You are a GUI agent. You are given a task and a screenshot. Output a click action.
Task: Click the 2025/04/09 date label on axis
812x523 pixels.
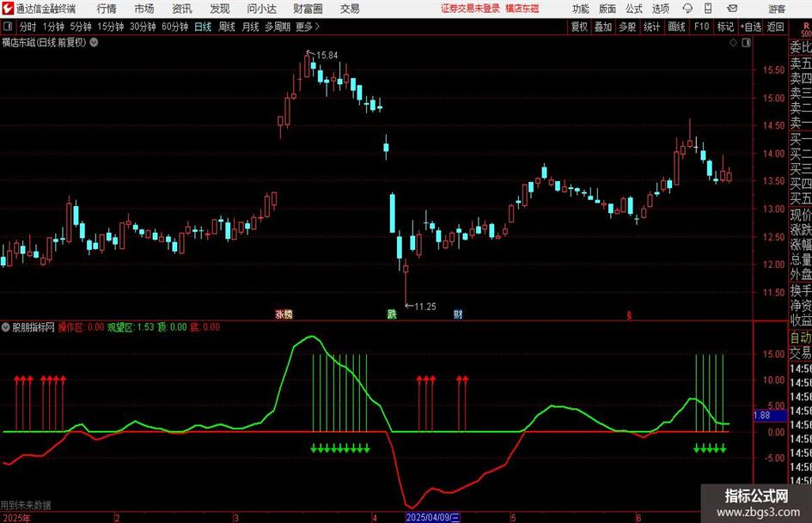[x=432, y=517]
